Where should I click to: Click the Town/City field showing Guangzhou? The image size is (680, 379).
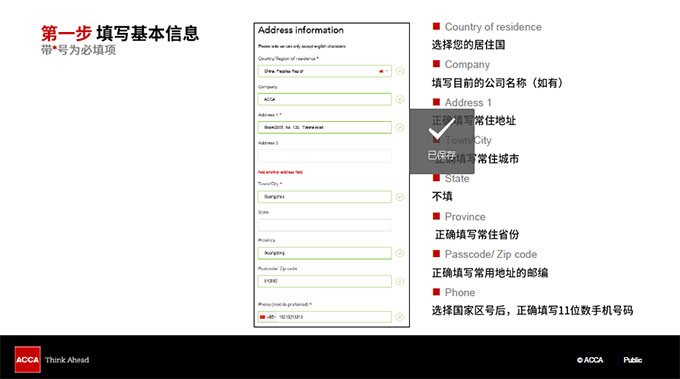pyautogui.click(x=324, y=197)
